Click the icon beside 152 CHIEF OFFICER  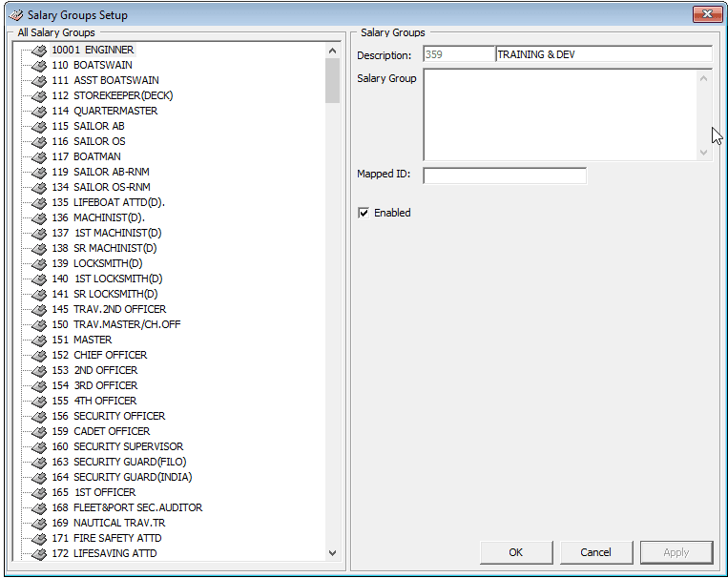tap(39, 356)
